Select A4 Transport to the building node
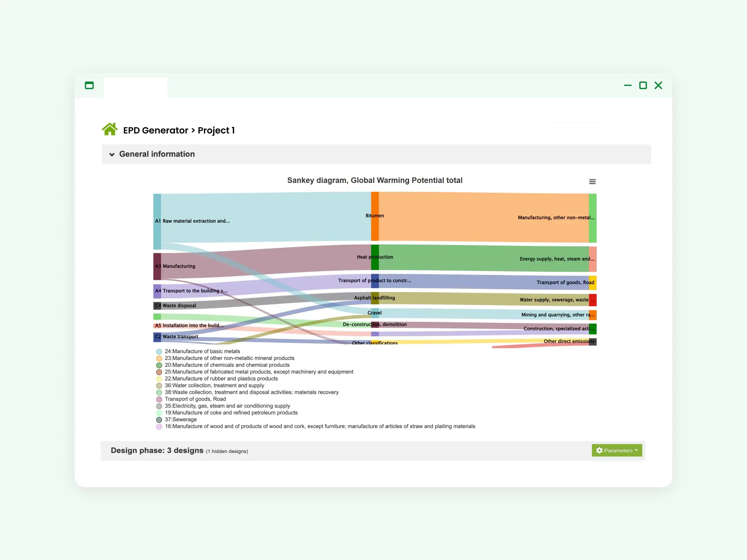 (x=157, y=291)
